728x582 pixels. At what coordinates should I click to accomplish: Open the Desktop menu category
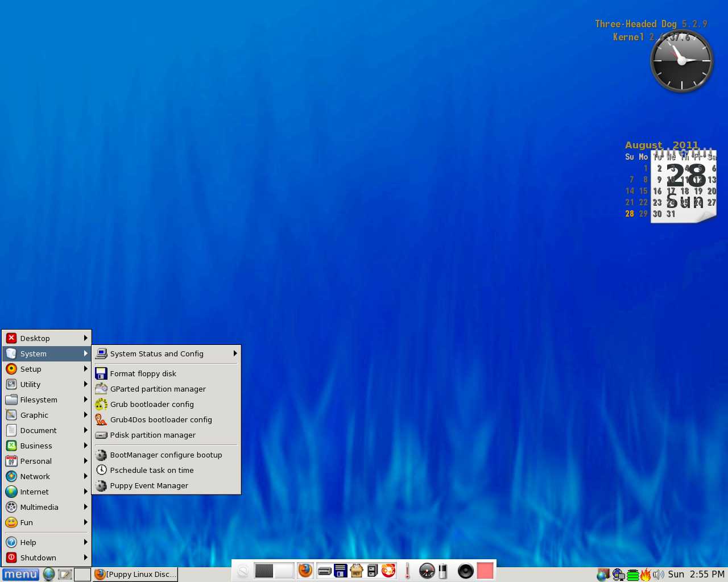point(47,338)
